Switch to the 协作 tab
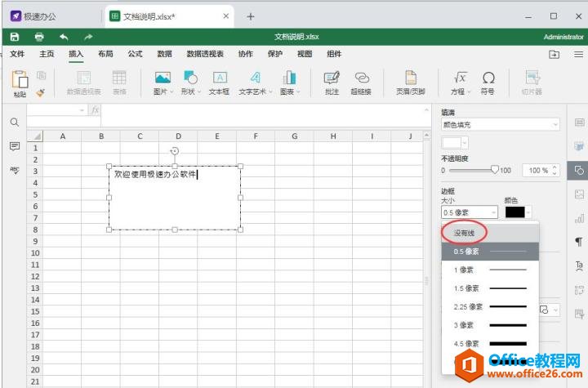588x388 pixels. [246, 54]
